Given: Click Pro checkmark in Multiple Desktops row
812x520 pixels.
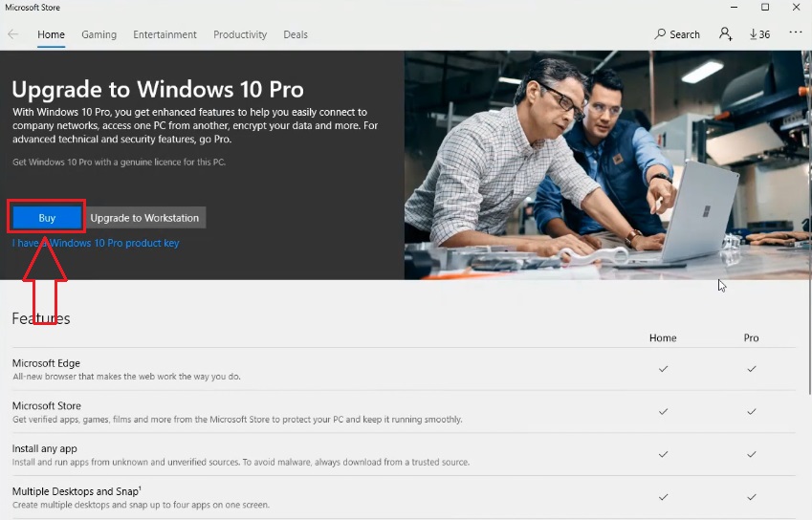Looking at the screenshot, I should pyautogui.click(x=752, y=497).
